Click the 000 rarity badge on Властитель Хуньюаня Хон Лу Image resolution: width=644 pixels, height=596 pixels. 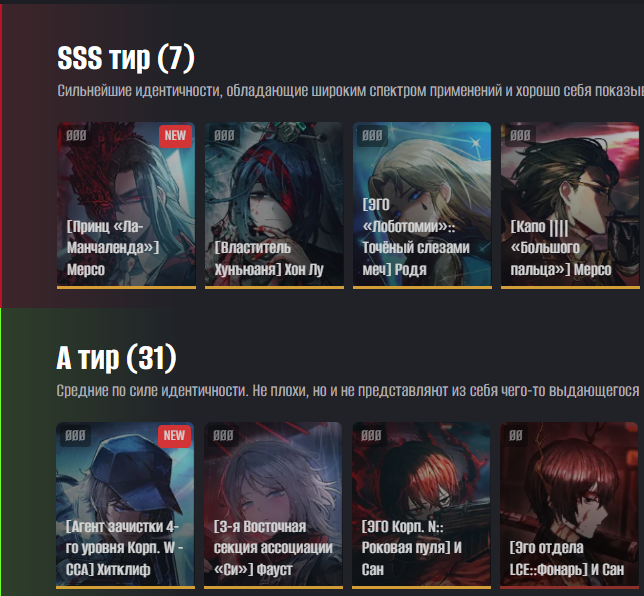click(224, 136)
